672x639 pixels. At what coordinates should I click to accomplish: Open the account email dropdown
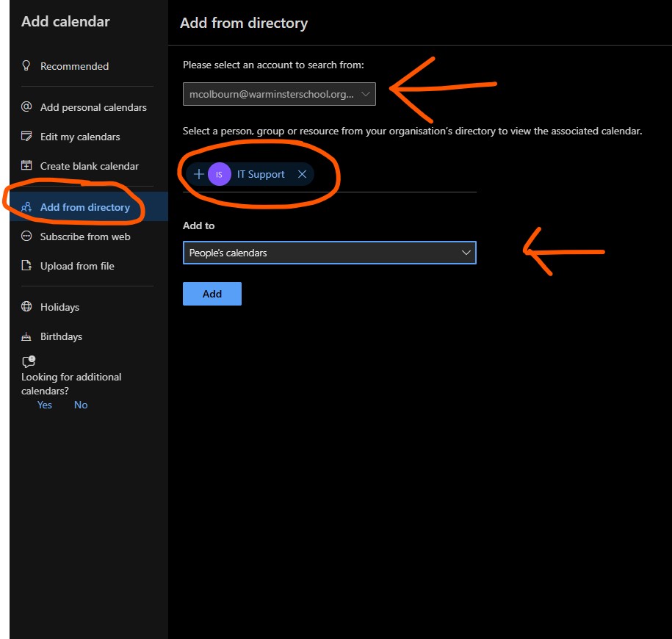tap(279, 94)
